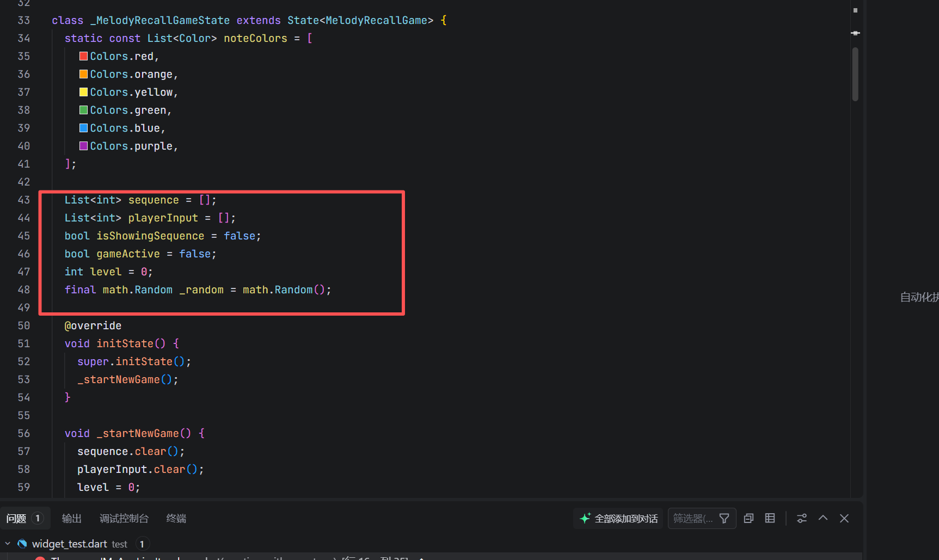The image size is (939, 560).
Task: Click the collapse all icon in problems panel
Action: (x=749, y=519)
